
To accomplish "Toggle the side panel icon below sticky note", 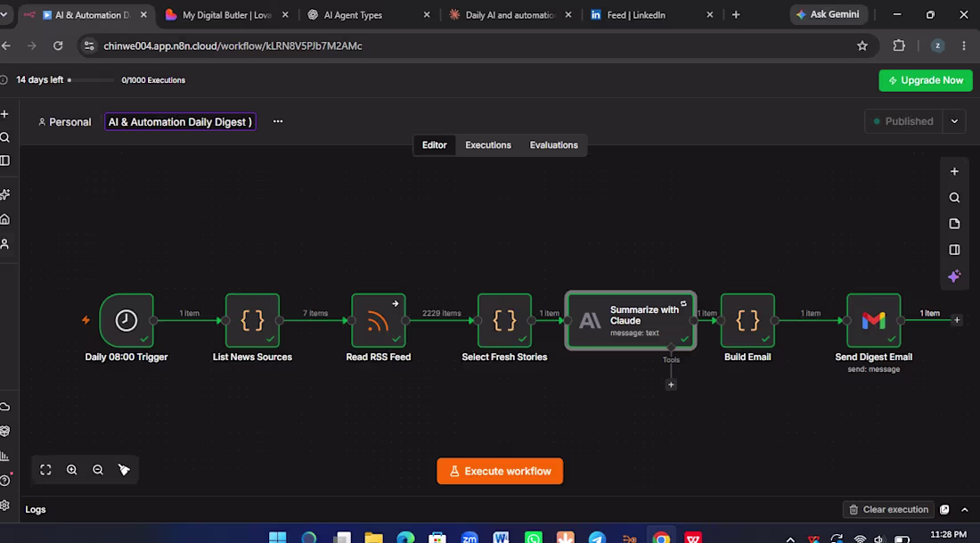I will (954, 251).
